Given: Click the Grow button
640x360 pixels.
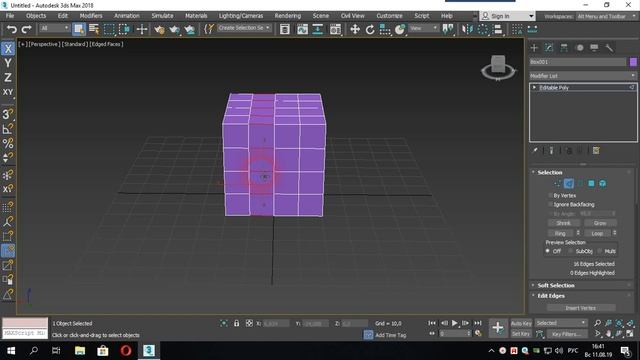Looking at the screenshot, I should tap(600, 223).
